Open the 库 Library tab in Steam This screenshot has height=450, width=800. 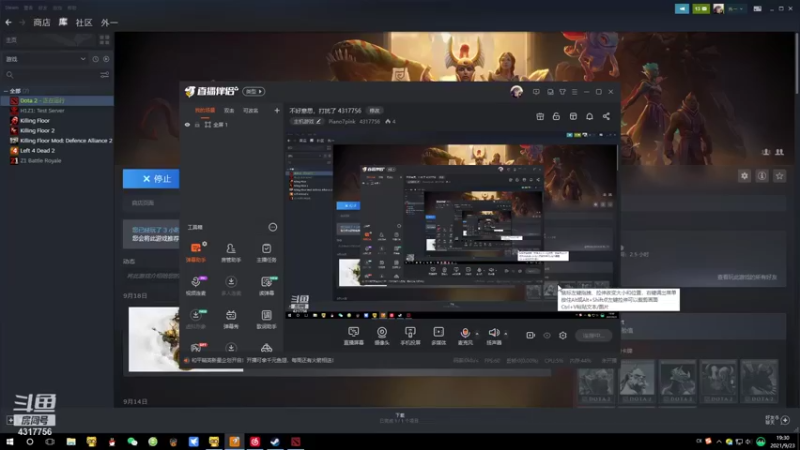pyautogui.click(x=63, y=22)
